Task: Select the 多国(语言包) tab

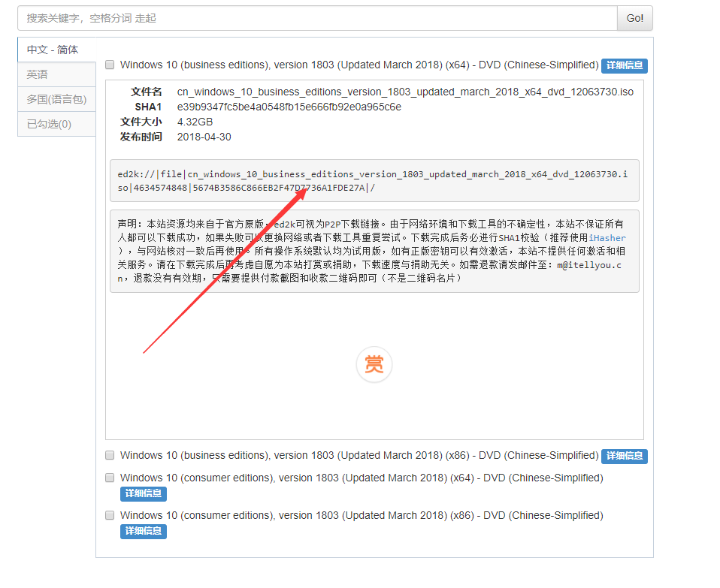Action: [x=56, y=99]
